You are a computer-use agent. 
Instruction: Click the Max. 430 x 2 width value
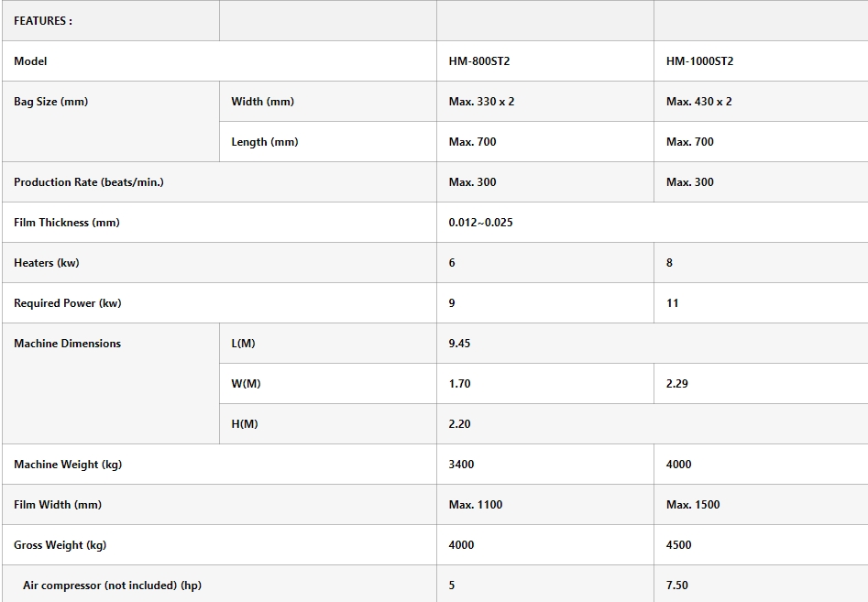click(698, 102)
